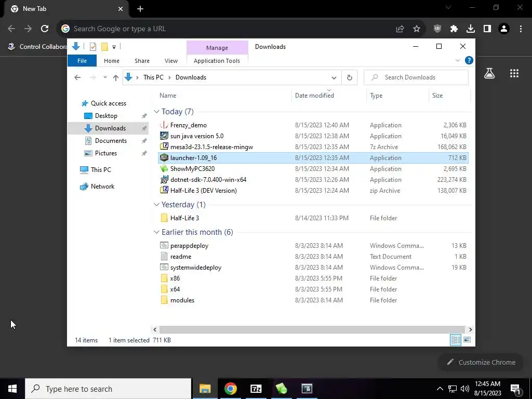The image size is (532, 399).
Task: Open 7-Zip from the taskbar
Action: 256,389
